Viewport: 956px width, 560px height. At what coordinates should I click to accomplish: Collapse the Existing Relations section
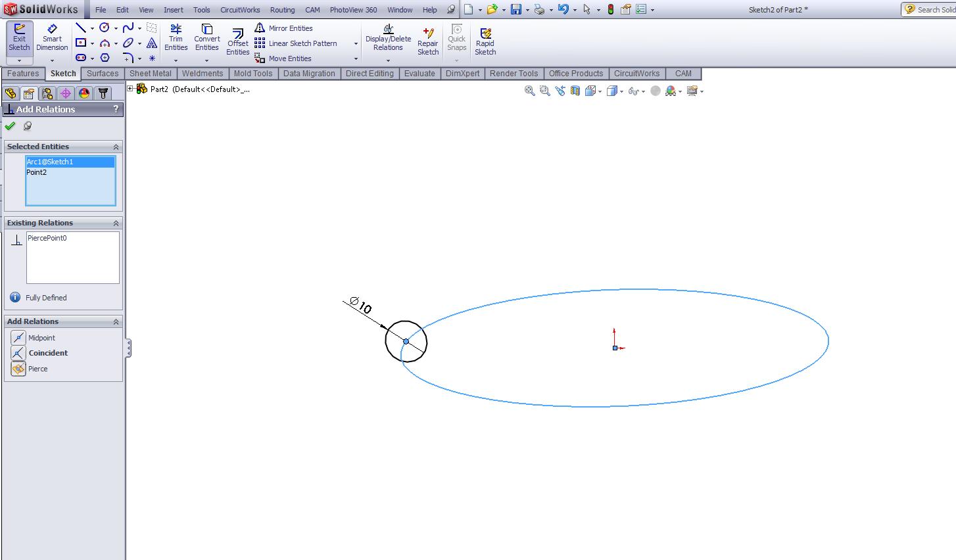coord(116,223)
